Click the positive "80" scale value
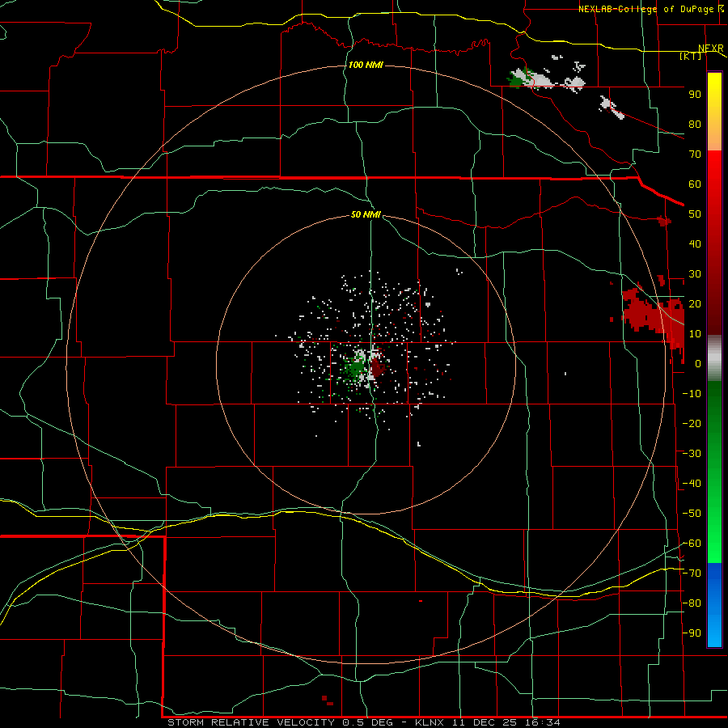The height and width of the screenshot is (728, 728). click(695, 125)
